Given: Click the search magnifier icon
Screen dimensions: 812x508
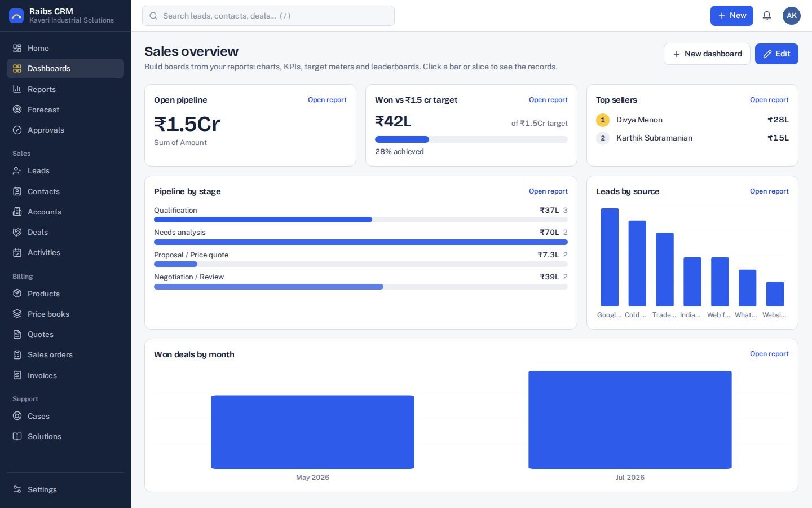Looking at the screenshot, I should tap(153, 16).
